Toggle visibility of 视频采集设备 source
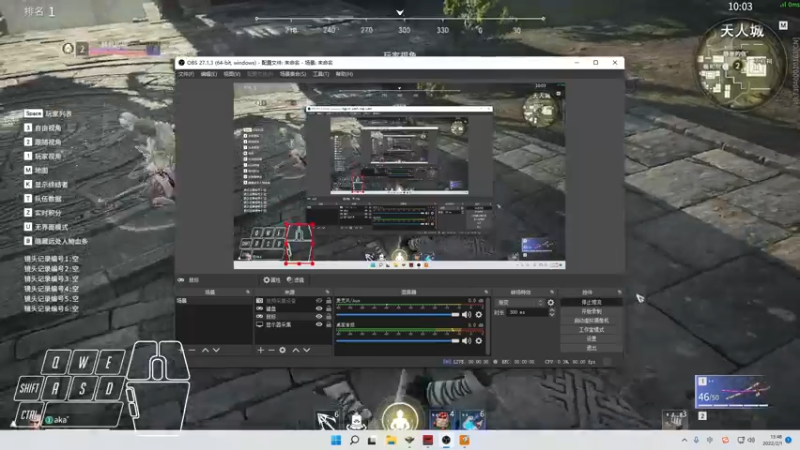The height and width of the screenshot is (450, 800). point(319,301)
